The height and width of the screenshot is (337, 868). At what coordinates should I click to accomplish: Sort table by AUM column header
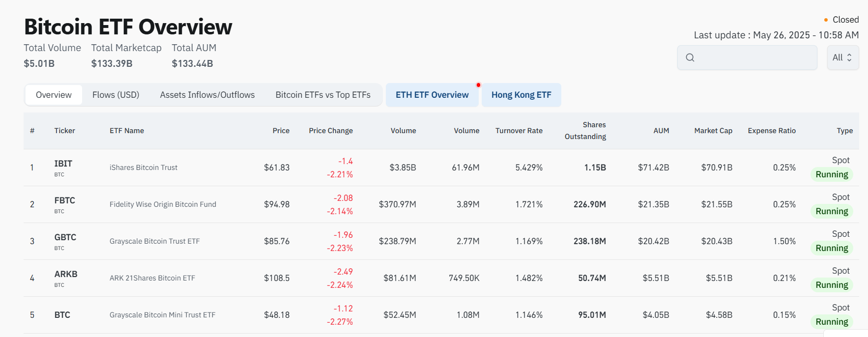[661, 131]
